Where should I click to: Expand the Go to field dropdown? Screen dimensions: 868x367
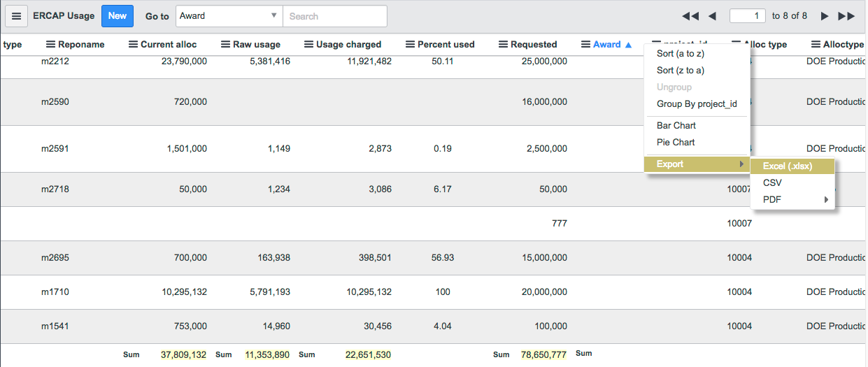click(x=273, y=16)
